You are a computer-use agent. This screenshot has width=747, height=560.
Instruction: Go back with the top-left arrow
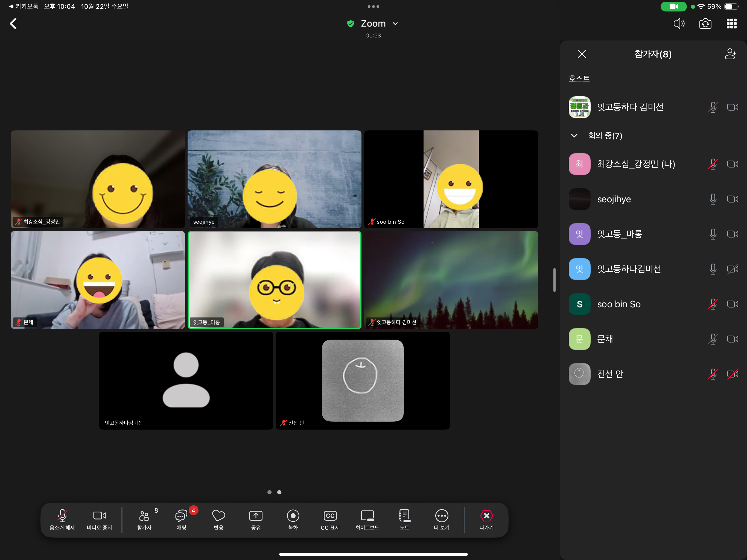point(13,24)
